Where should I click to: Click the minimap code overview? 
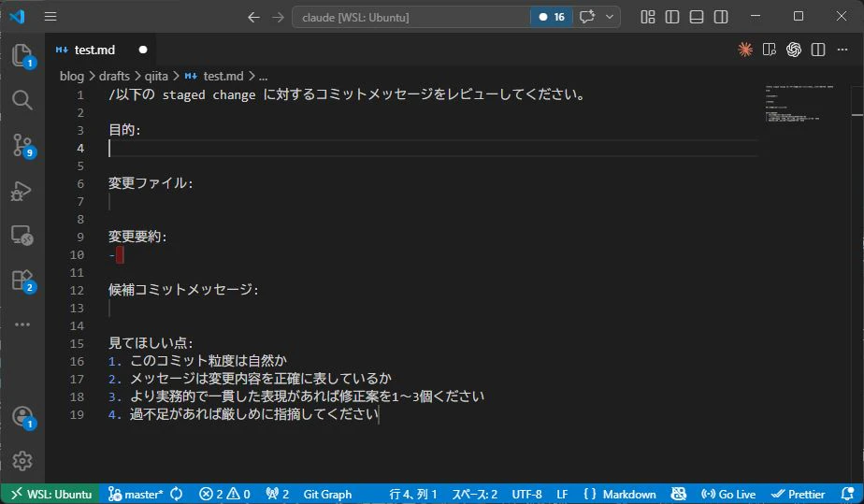[x=799, y=104]
